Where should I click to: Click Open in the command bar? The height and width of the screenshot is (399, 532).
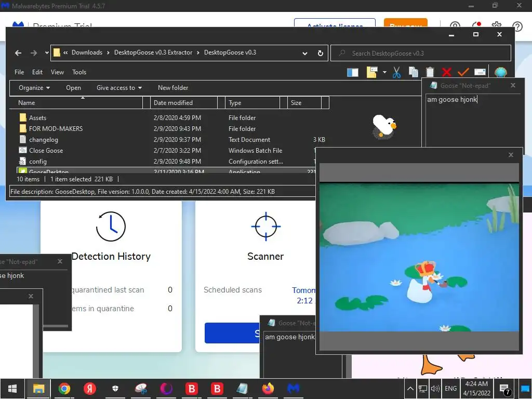click(x=73, y=87)
